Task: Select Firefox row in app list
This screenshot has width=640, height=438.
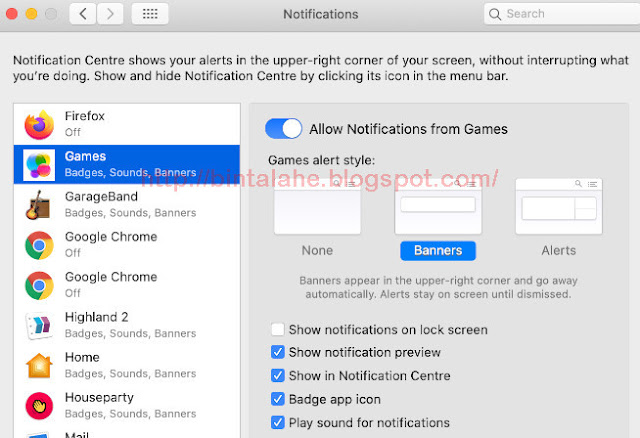Action: [x=127, y=125]
